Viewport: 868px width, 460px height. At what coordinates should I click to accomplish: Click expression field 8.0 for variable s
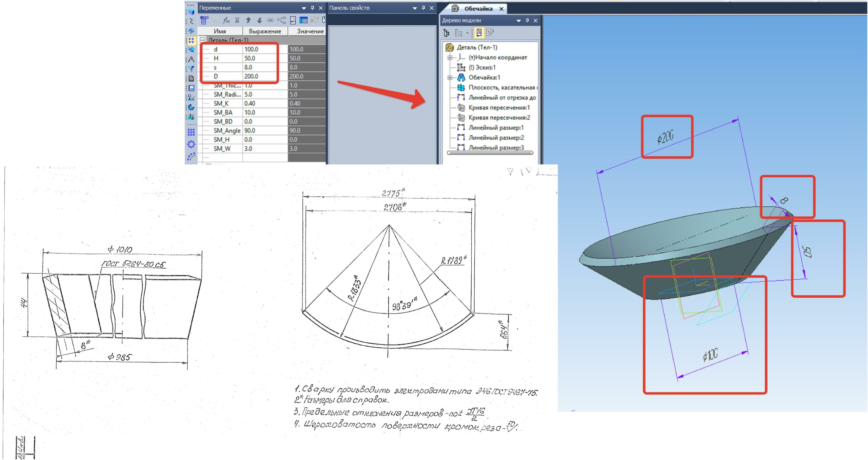pyautogui.click(x=265, y=67)
